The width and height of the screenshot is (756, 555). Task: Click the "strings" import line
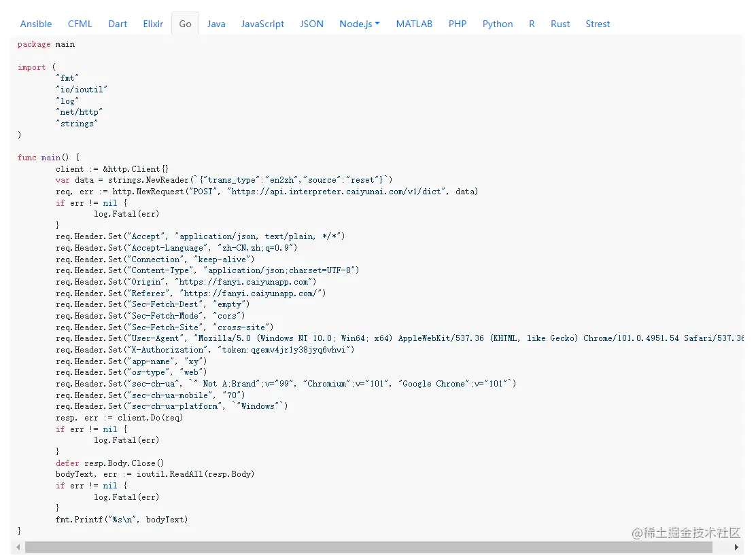77,124
